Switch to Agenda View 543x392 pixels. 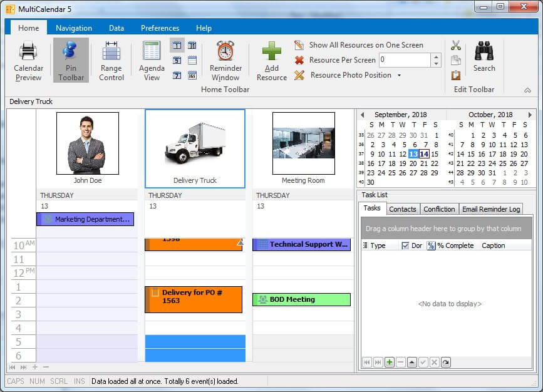(152, 61)
